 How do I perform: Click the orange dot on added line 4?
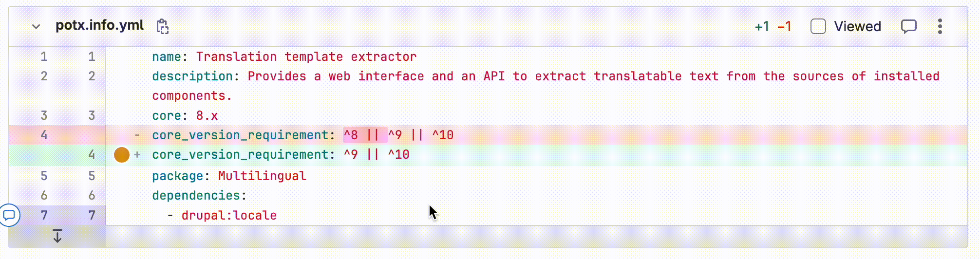[x=121, y=155]
